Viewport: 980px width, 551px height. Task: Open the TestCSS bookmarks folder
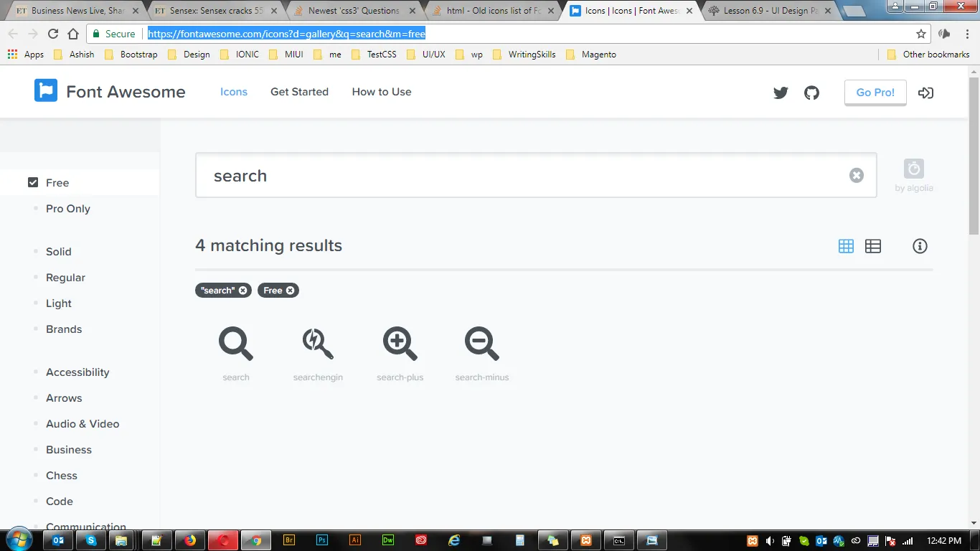click(374, 55)
